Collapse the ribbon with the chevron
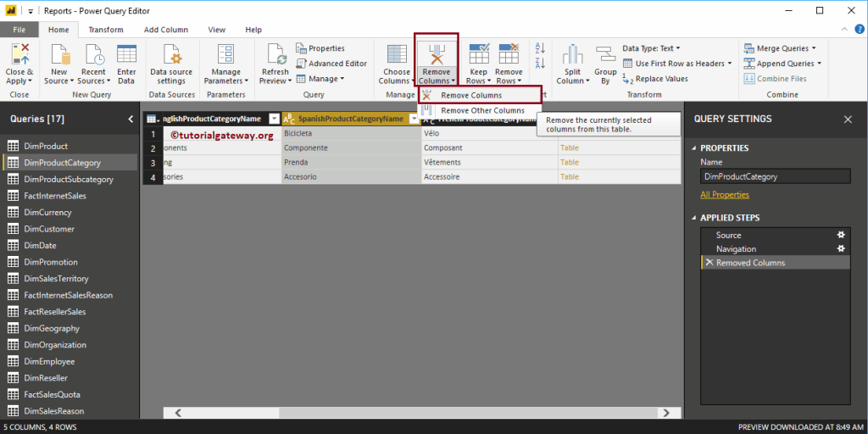The width and height of the screenshot is (868, 434). click(x=844, y=30)
